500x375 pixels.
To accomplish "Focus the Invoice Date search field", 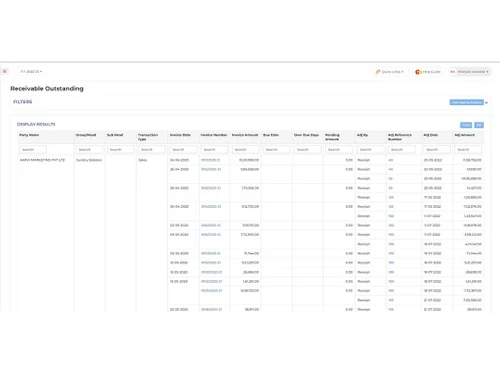I will pyautogui.click(x=183, y=150).
